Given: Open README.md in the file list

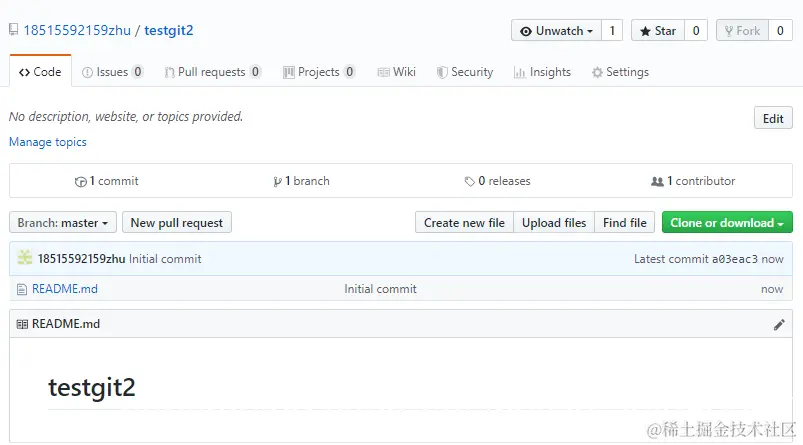Looking at the screenshot, I should pyautogui.click(x=65, y=289).
